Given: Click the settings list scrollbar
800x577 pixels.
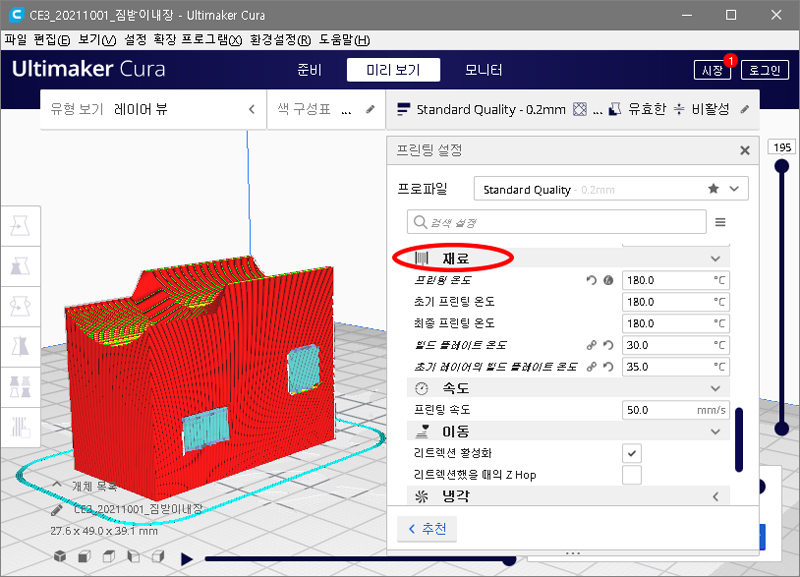Looking at the screenshot, I should 739,440.
